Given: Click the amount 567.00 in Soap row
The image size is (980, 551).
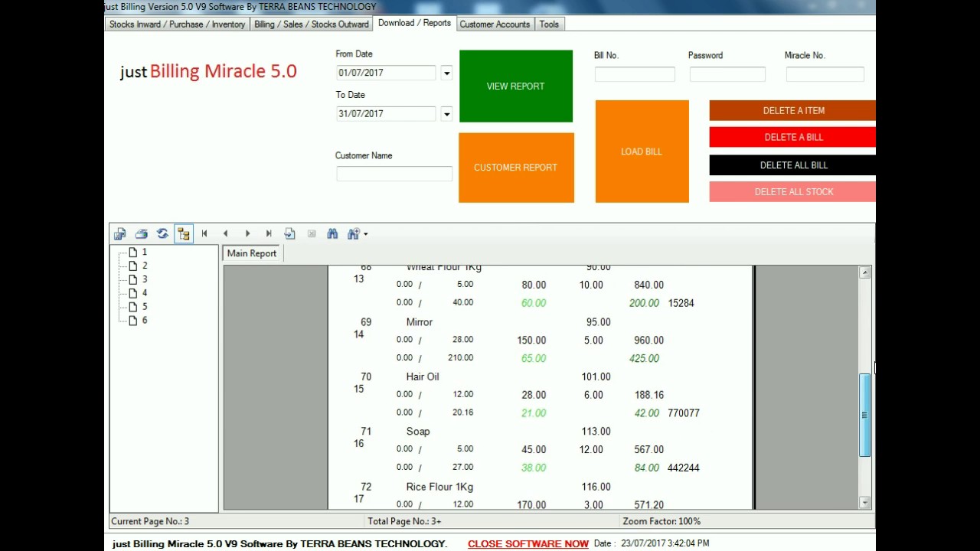Looking at the screenshot, I should [649, 450].
